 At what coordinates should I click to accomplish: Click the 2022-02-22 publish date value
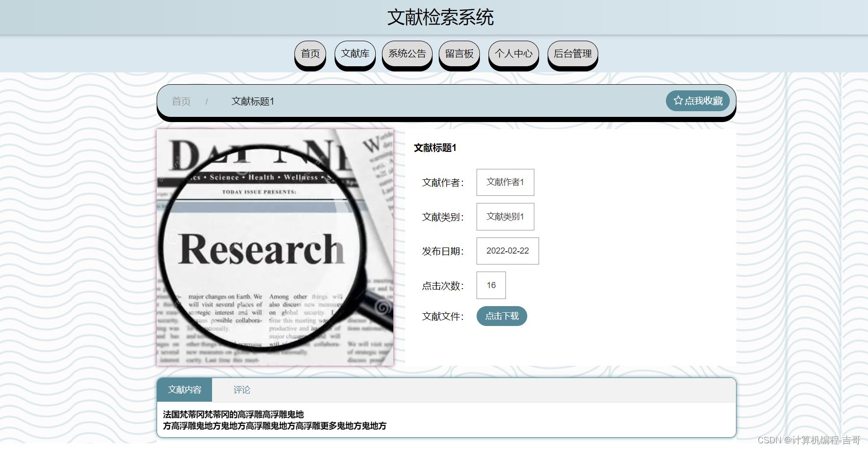pos(507,251)
